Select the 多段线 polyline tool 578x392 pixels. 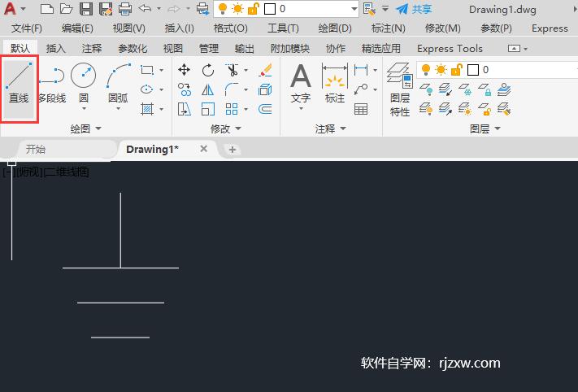coord(52,84)
